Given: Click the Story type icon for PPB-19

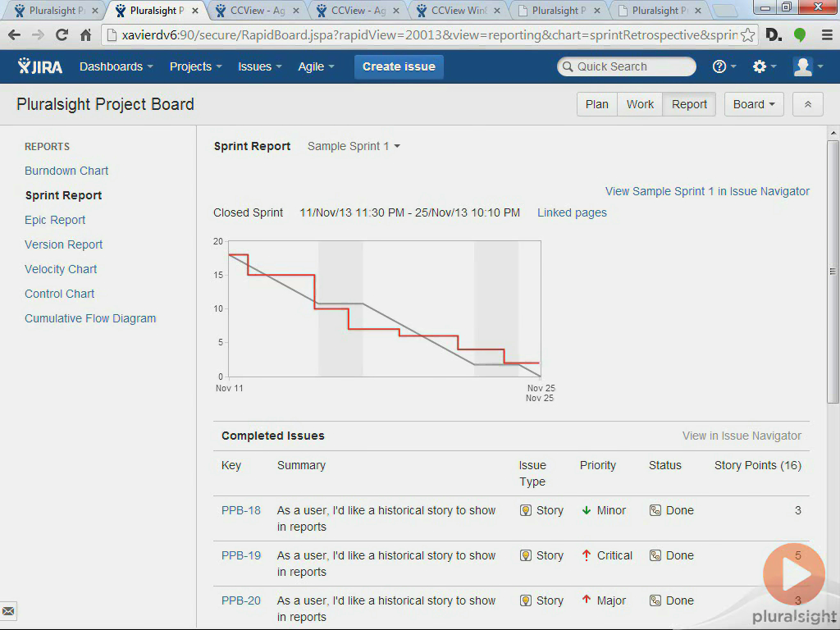Looking at the screenshot, I should pyautogui.click(x=526, y=555).
